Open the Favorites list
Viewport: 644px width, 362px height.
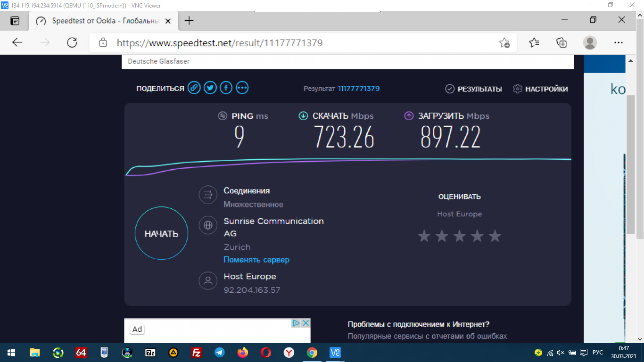pyautogui.click(x=534, y=43)
